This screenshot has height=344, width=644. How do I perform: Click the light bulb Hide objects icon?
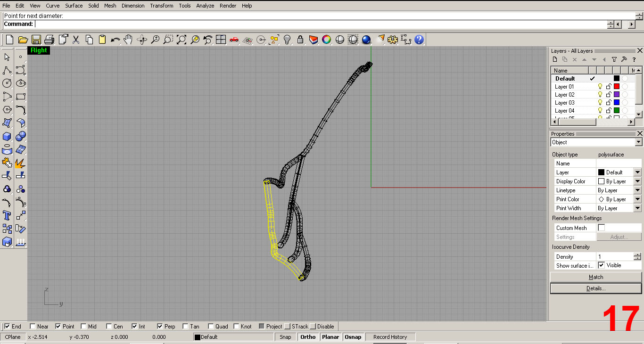pyautogui.click(x=287, y=40)
